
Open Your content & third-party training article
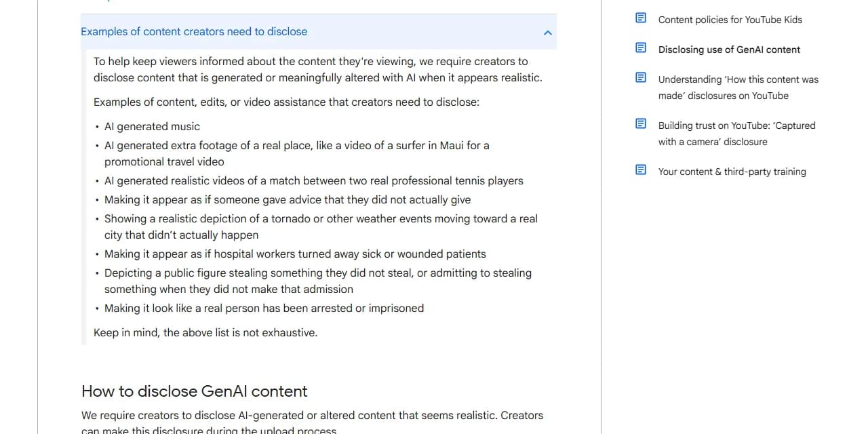point(732,172)
